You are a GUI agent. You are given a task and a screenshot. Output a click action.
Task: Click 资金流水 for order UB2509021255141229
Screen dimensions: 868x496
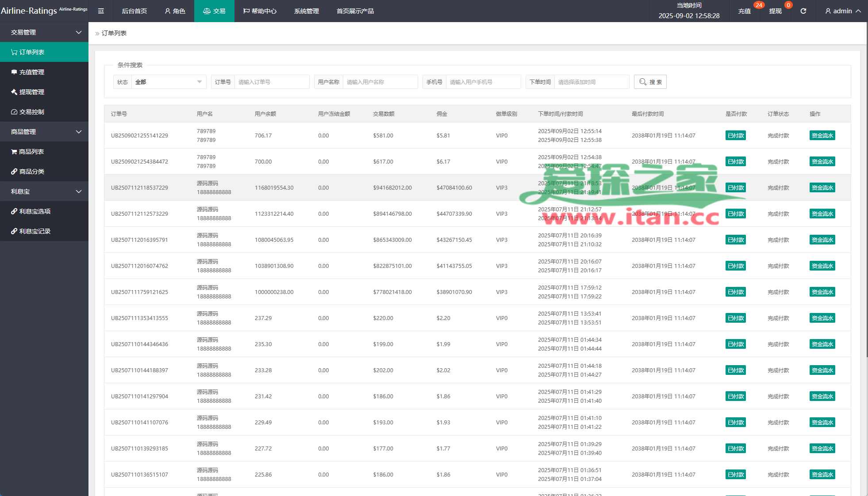tap(822, 136)
